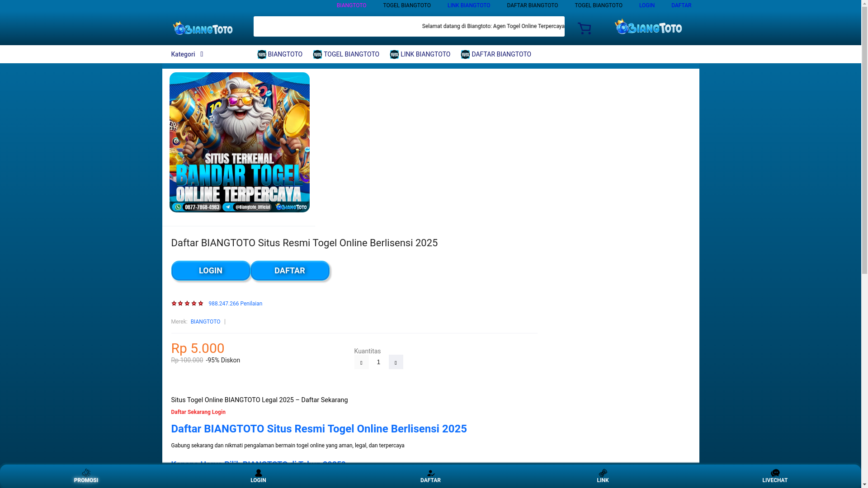Open the Bandar Togel product image
Screen dimensions: 868x488
pyautogui.click(x=240, y=142)
